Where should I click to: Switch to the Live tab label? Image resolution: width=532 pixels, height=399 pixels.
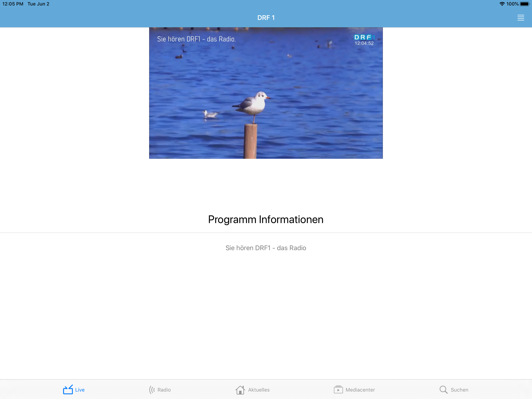[80, 390]
